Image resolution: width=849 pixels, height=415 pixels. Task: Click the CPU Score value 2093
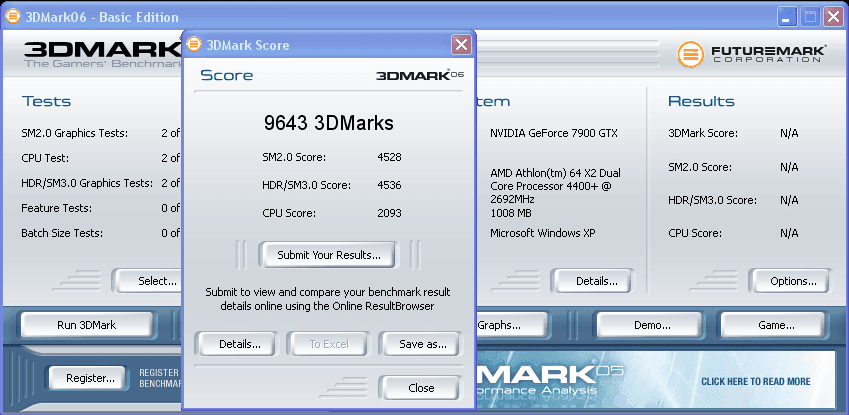click(389, 213)
